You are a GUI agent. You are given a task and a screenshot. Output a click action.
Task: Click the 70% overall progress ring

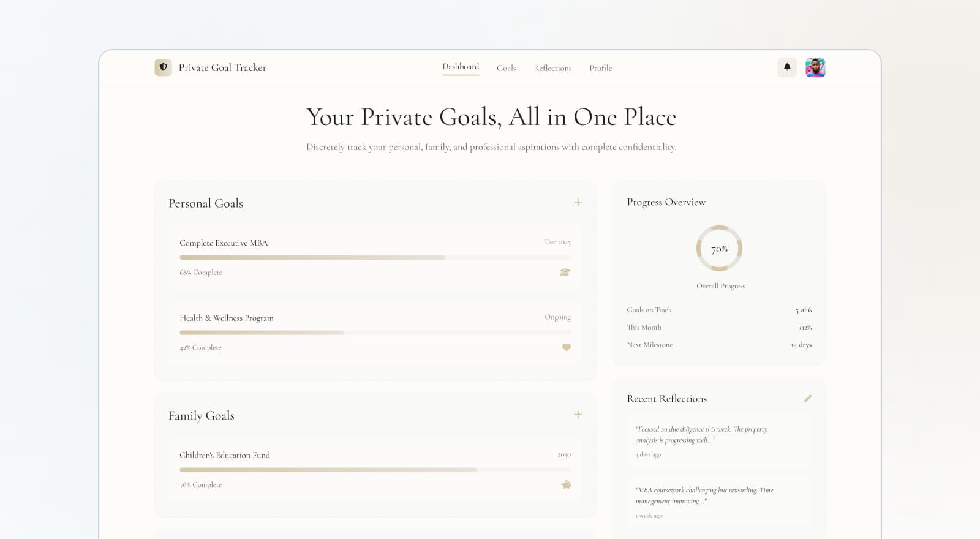[719, 249]
